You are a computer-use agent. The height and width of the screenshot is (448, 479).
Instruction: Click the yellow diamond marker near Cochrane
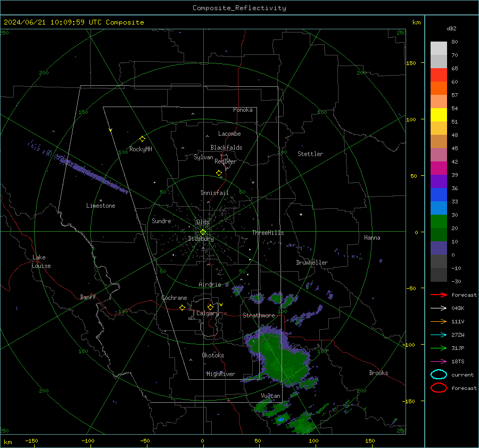coord(183,307)
